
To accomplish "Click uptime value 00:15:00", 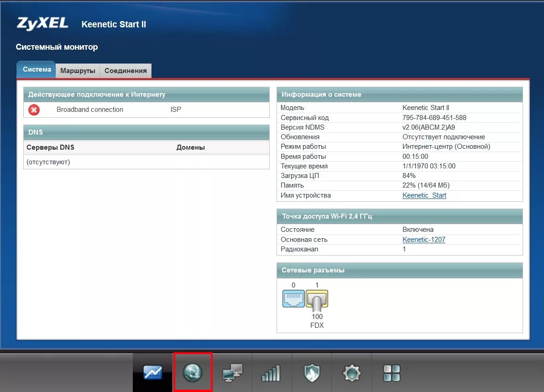I will 415,157.
